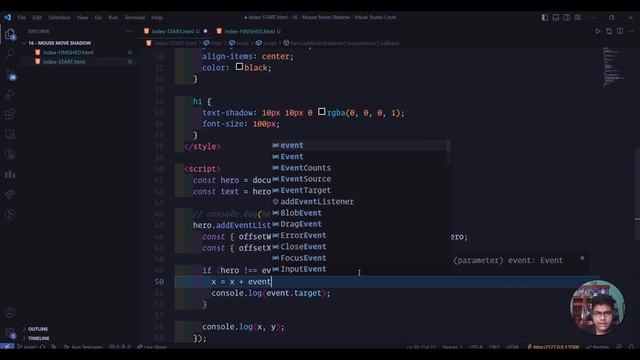This screenshot has height=360, width=640.
Task: Open the Help menu
Action: (x=157, y=18)
